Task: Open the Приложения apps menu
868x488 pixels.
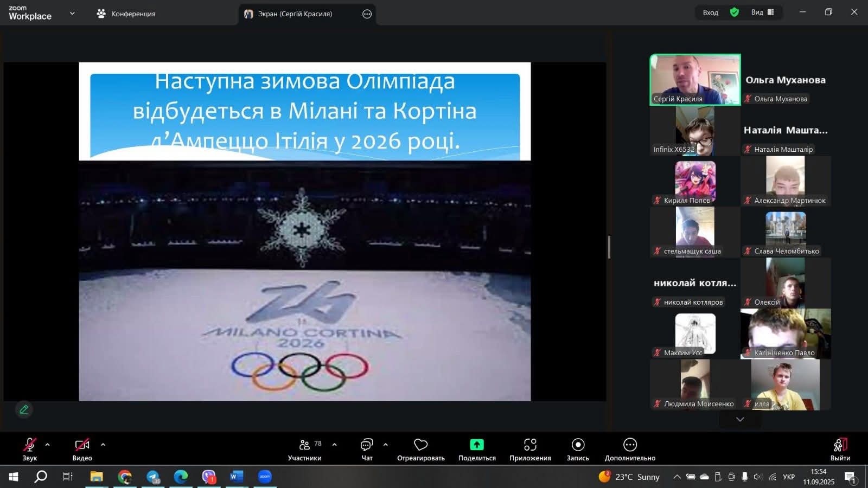Action: [530, 449]
